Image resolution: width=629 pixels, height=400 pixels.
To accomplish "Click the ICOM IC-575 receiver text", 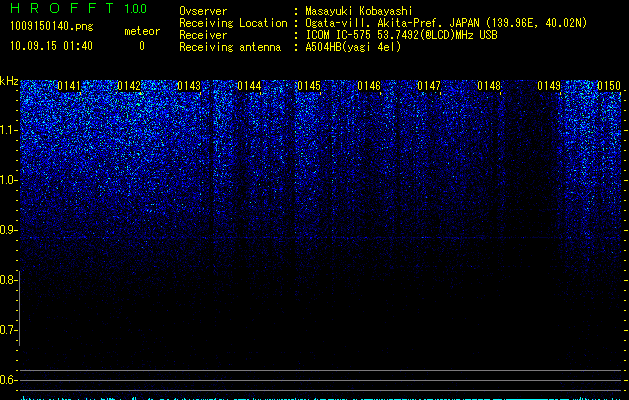I will [401, 35].
